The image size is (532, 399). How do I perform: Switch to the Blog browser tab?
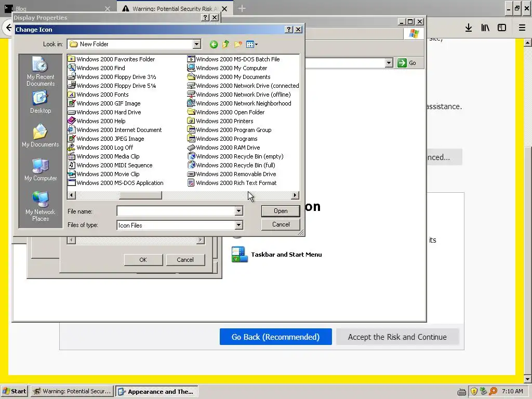point(58,8)
